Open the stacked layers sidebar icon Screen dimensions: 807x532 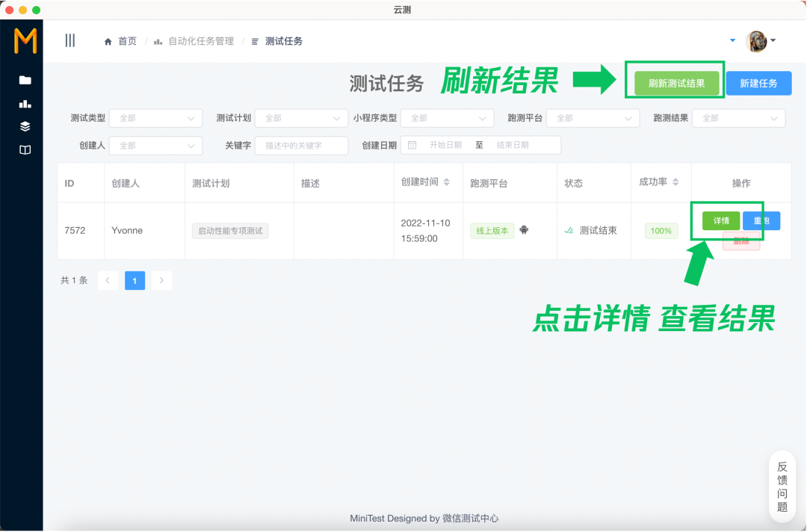pyautogui.click(x=25, y=126)
